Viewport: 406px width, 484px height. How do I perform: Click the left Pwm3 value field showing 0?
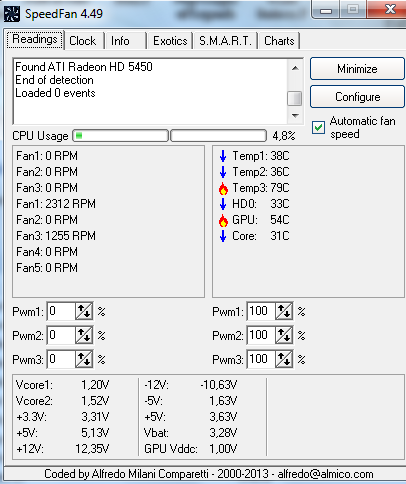[x=61, y=359]
